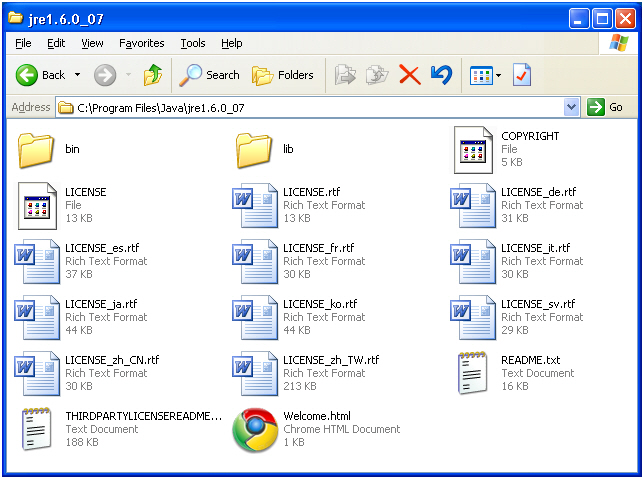Expand the Address bar dropdown list
642x477 pixels.
(571, 107)
